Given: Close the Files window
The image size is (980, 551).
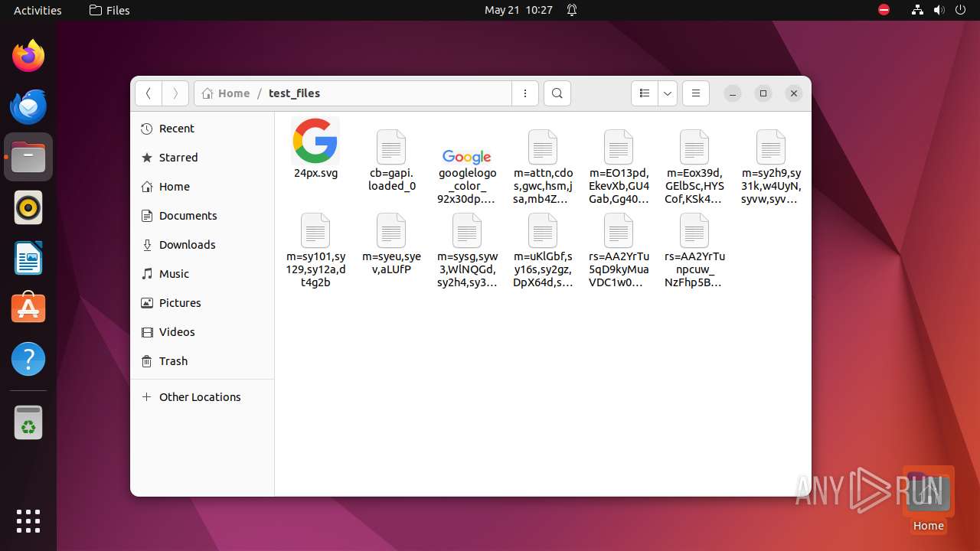Looking at the screenshot, I should pyautogui.click(x=794, y=93).
